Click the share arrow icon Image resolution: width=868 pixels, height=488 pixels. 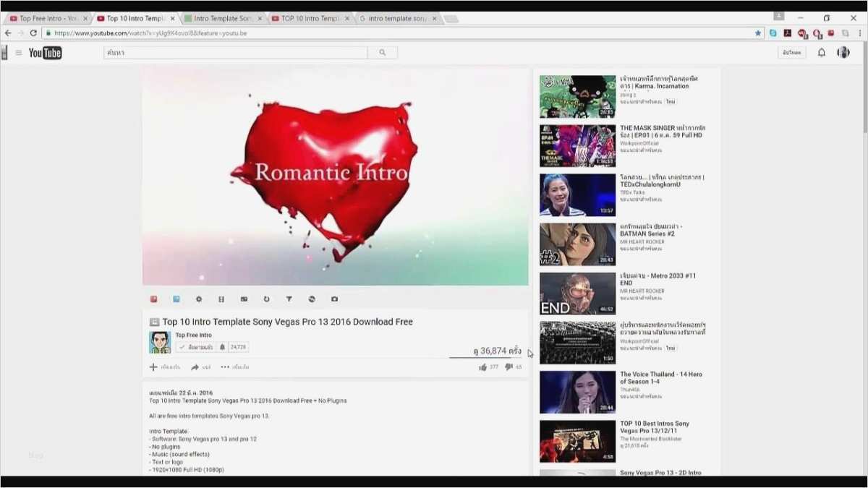[x=195, y=367]
